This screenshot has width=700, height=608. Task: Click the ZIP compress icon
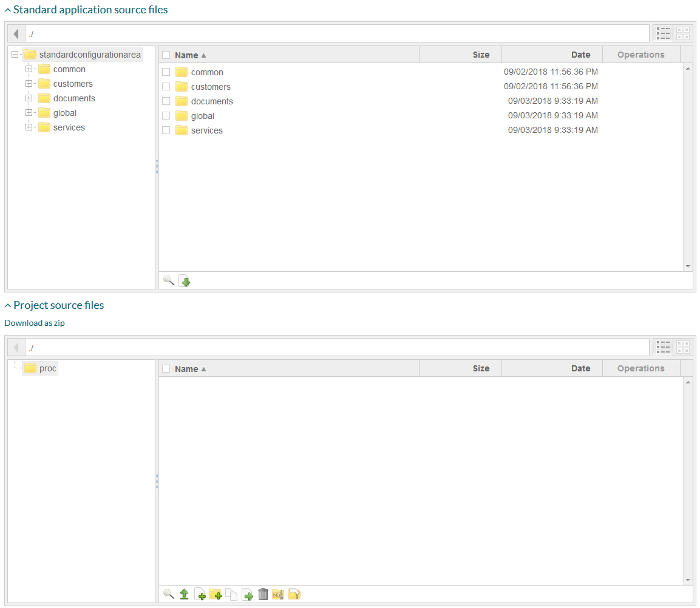click(x=278, y=595)
